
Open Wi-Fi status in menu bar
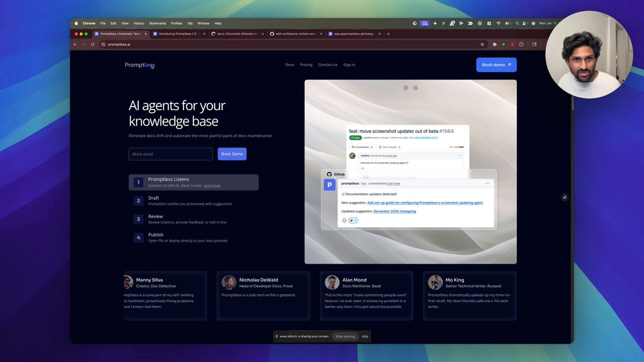point(499,24)
